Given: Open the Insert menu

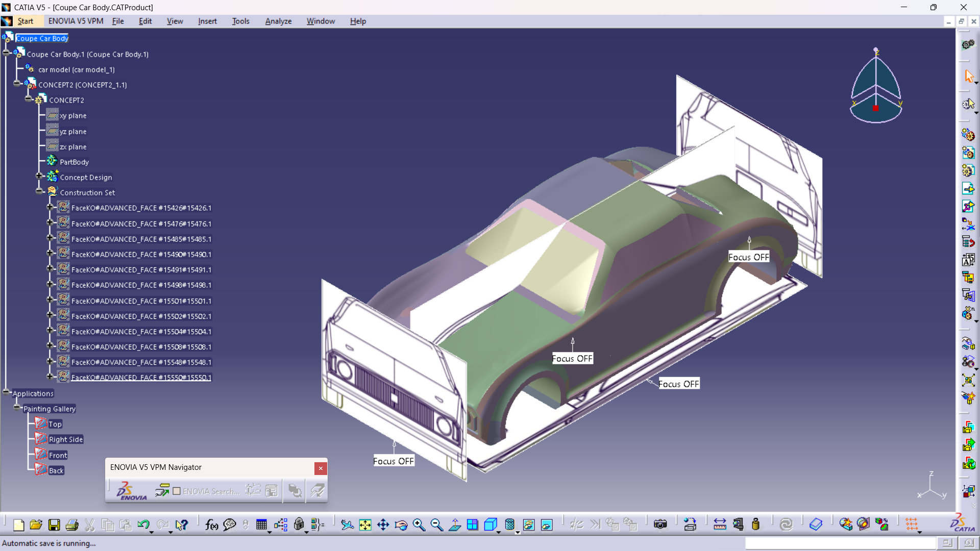Looking at the screenshot, I should tap(207, 21).
